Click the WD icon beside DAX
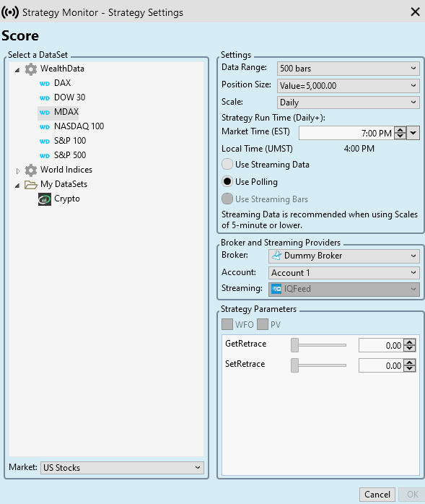Screen dimensions: 425x504 [x=45, y=84]
